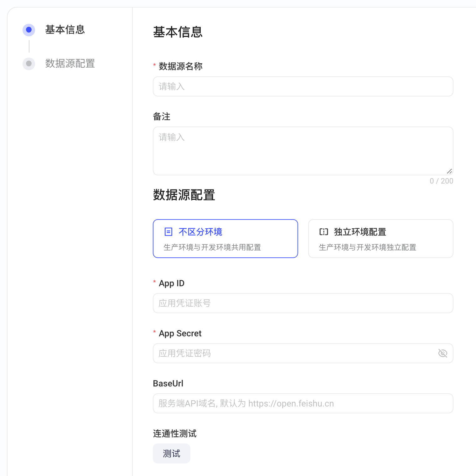Focus the 数据源名称 input field

click(303, 86)
